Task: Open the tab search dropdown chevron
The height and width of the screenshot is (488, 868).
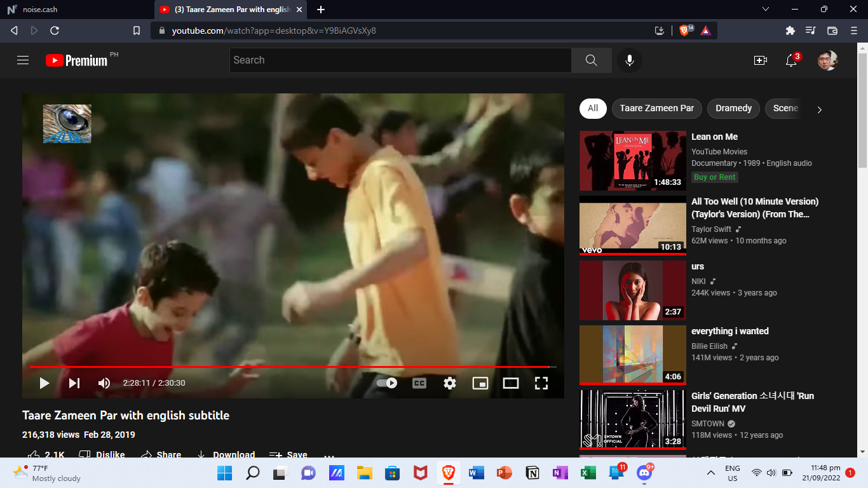Action: 766,10
